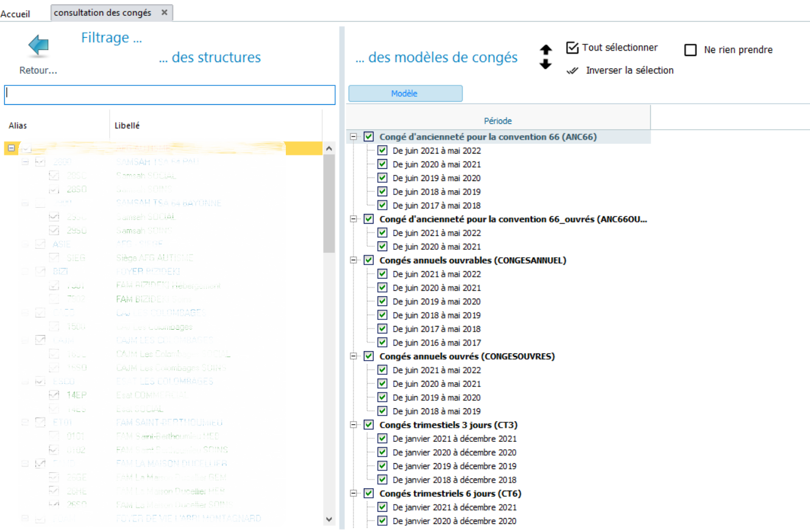Switch to the Accueil tab

click(15, 13)
